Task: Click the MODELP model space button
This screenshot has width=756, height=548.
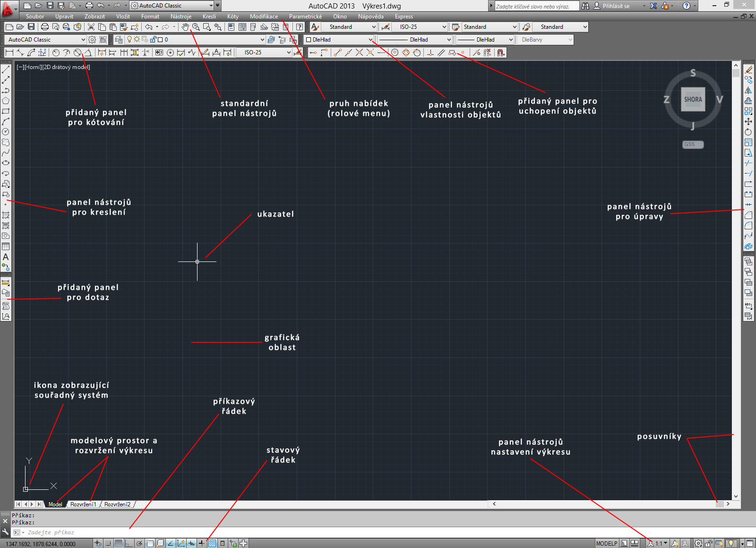Action: pyautogui.click(x=607, y=543)
